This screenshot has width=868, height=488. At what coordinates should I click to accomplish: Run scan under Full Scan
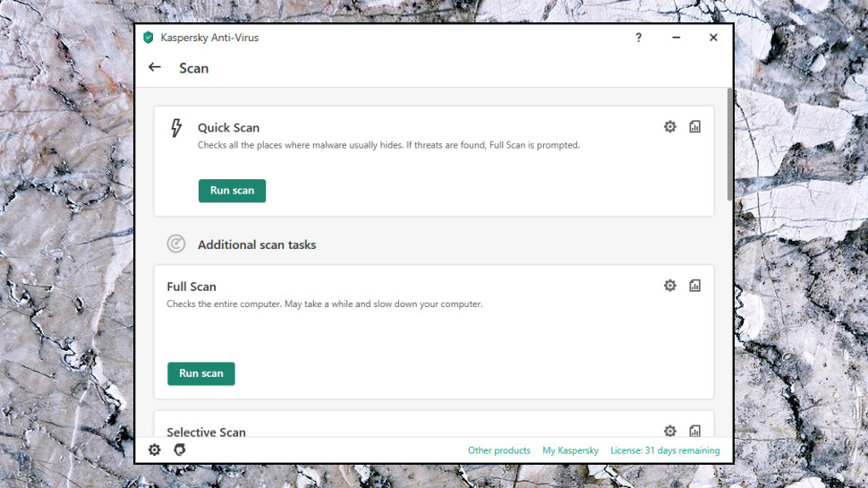pos(201,374)
